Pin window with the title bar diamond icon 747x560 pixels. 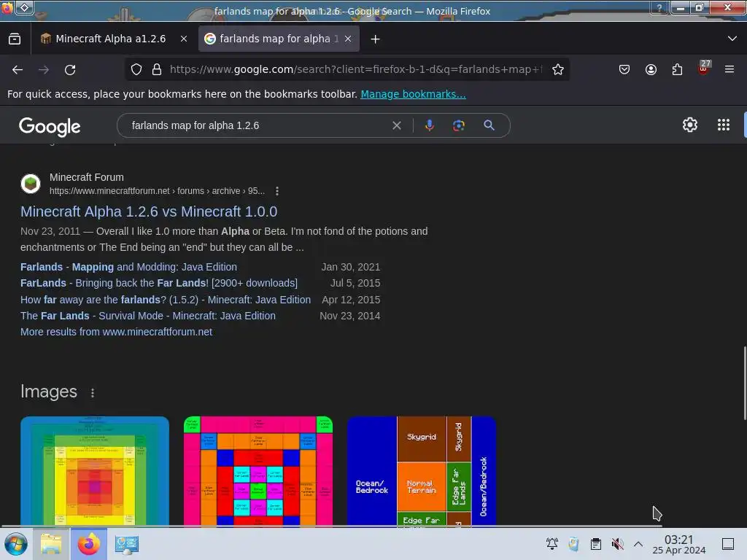pos(25,7)
